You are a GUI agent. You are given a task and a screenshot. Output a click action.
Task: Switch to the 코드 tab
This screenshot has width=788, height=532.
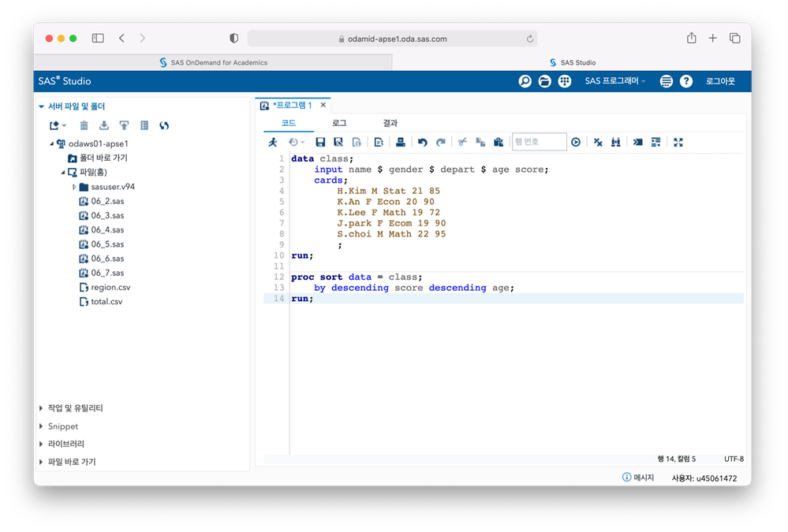pyautogui.click(x=289, y=123)
